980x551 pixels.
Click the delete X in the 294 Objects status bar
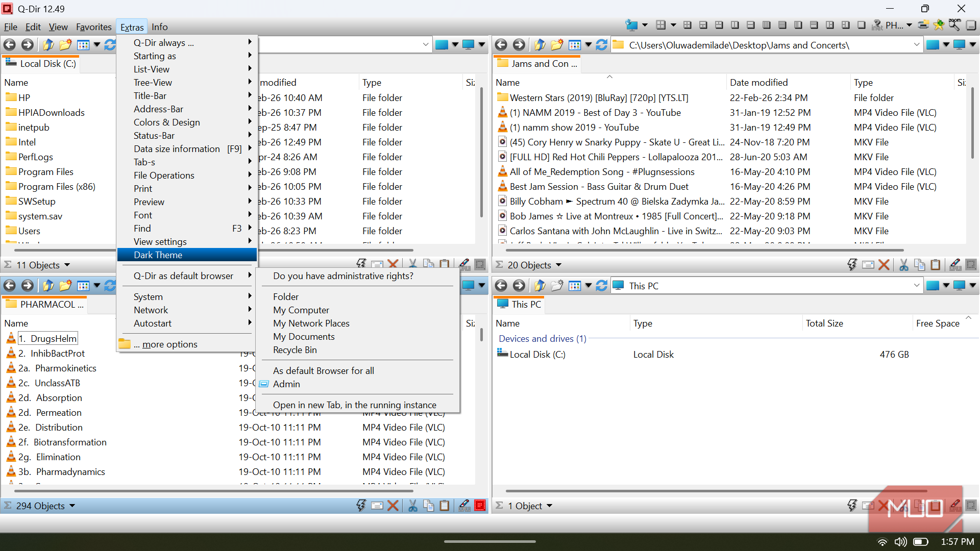click(x=393, y=506)
